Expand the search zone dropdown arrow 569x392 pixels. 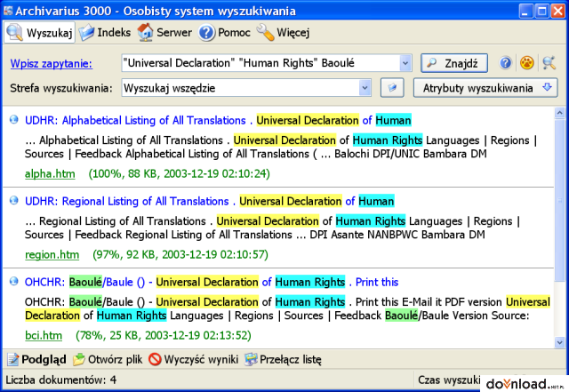(365, 88)
